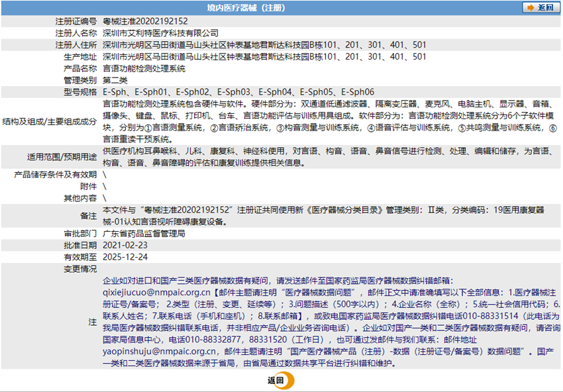Click the label 附件
This screenshot has height=392, width=563.
(88, 186)
